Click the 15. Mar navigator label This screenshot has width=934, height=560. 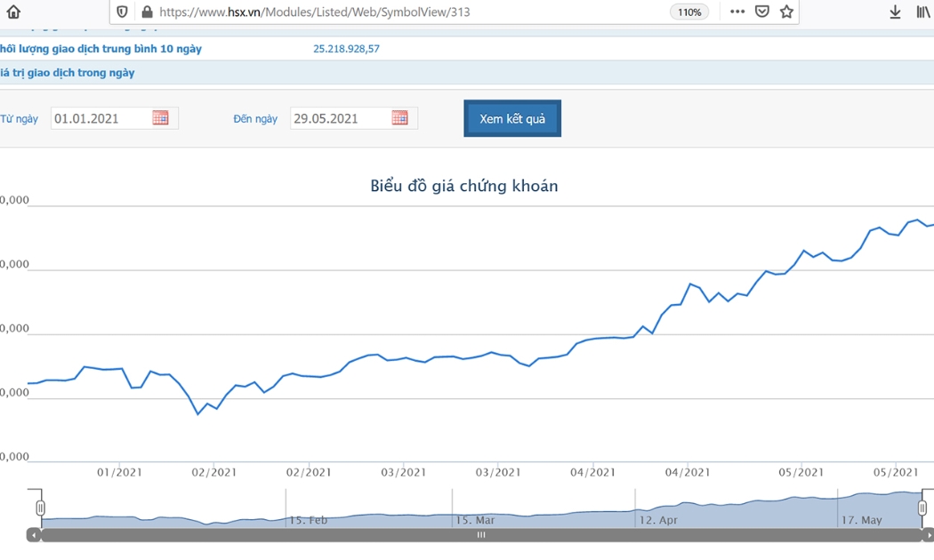pos(475,520)
